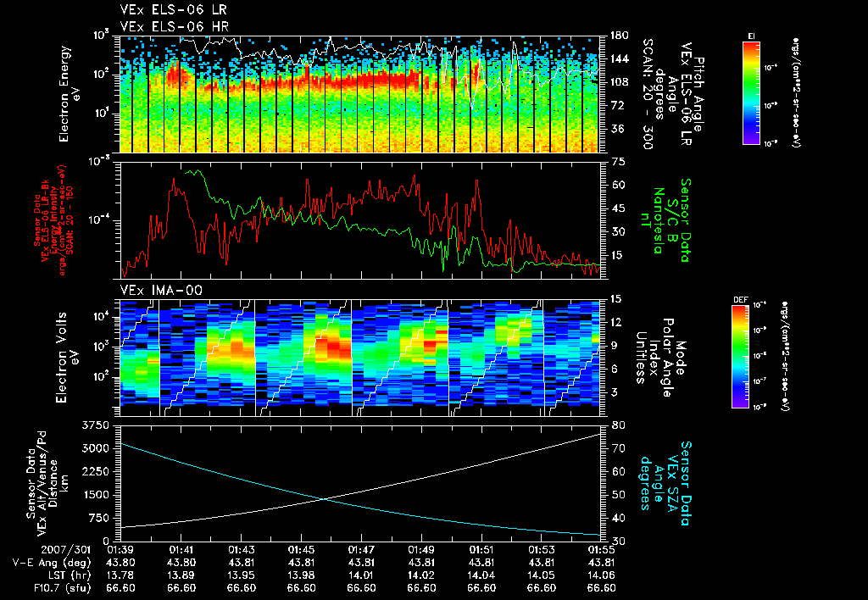The image size is (868, 600).
Task: Click the date label '2007/301'
Action: 66,550
